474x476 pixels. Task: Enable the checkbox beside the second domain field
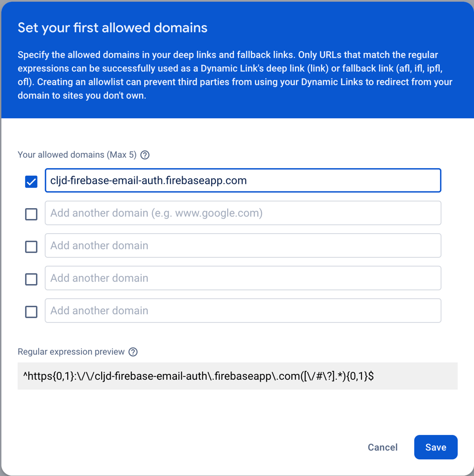pos(31,214)
